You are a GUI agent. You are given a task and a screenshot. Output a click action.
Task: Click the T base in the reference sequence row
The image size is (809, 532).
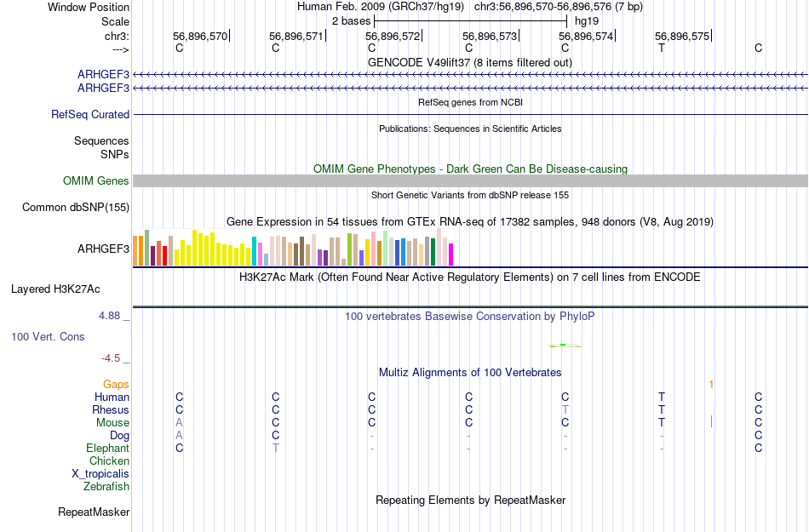point(662,48)
